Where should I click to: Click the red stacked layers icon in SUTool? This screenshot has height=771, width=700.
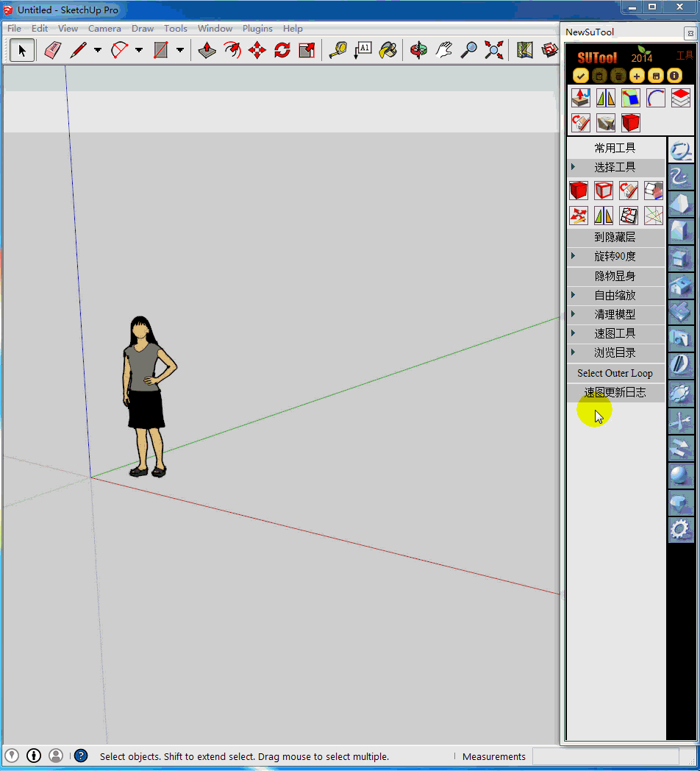pos(681,98)
